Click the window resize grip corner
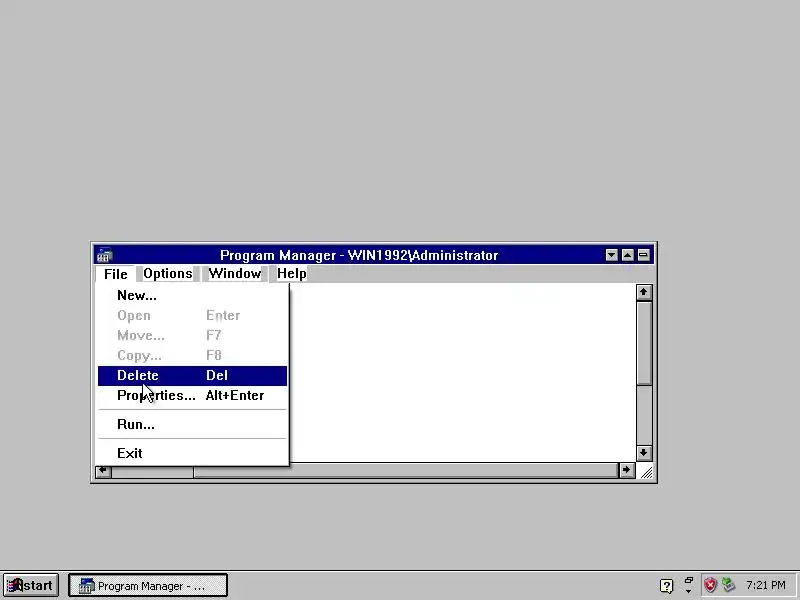Image resolution: width=800 pixels, height=600 pixels. pos(646,472)
